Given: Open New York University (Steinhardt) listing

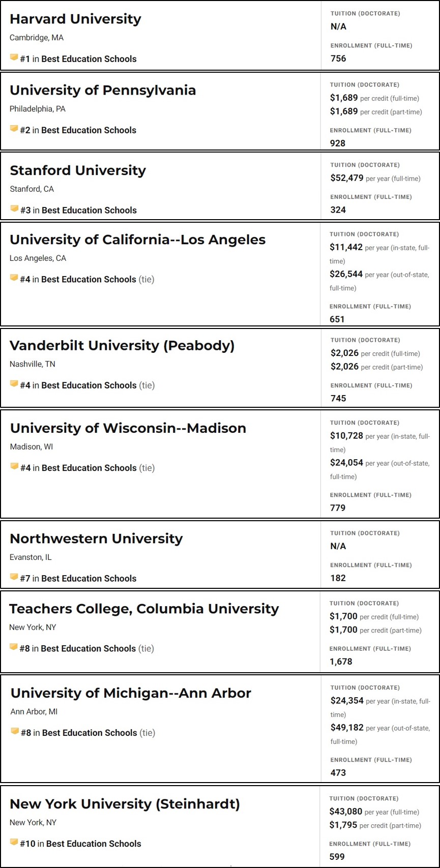Looking at the screenshot, I should tap(125, 804).
